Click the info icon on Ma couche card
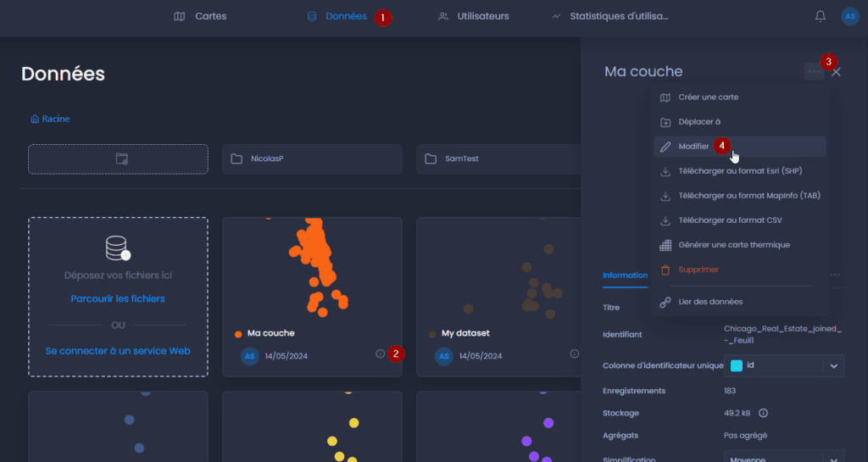The image size is (868, 462). 381,353
